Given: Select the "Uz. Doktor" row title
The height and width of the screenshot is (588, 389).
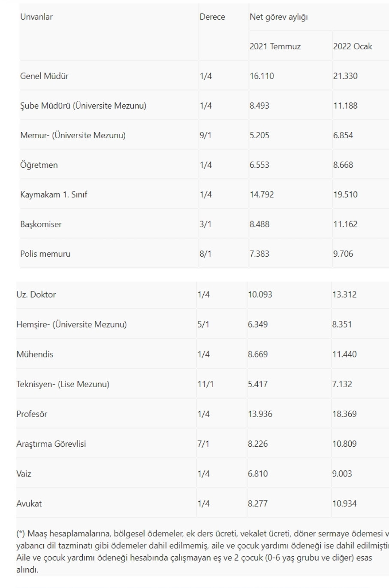Looking at the screenshot, I should tap(36, 294).
